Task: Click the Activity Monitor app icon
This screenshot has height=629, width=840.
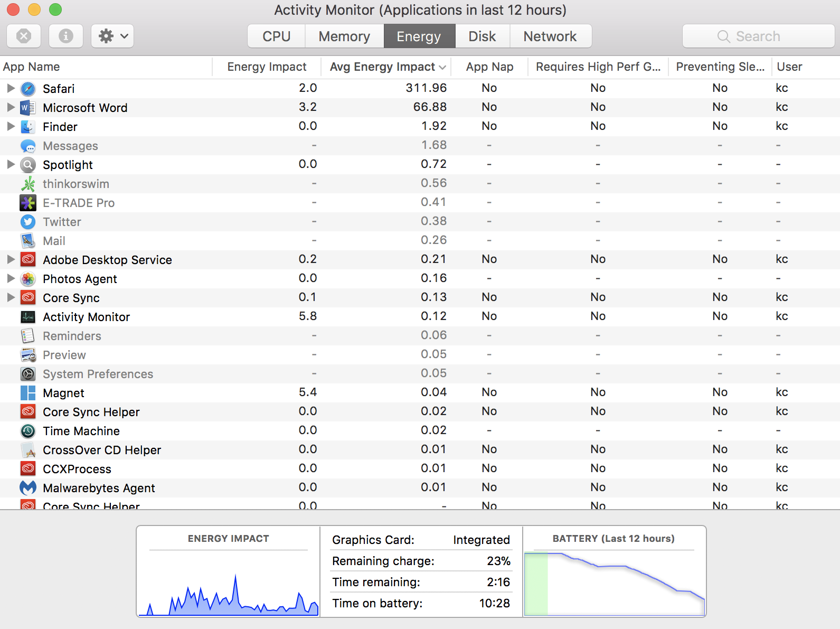Action: 28,317
